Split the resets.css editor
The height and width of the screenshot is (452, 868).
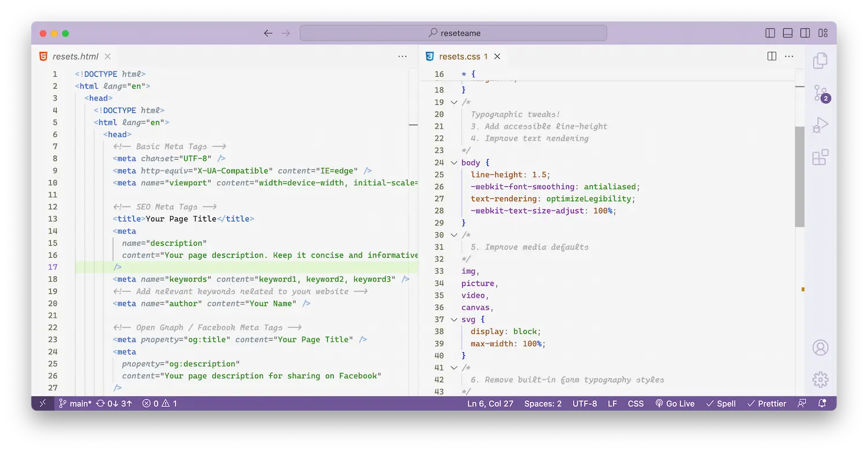[x=772, y=56]
